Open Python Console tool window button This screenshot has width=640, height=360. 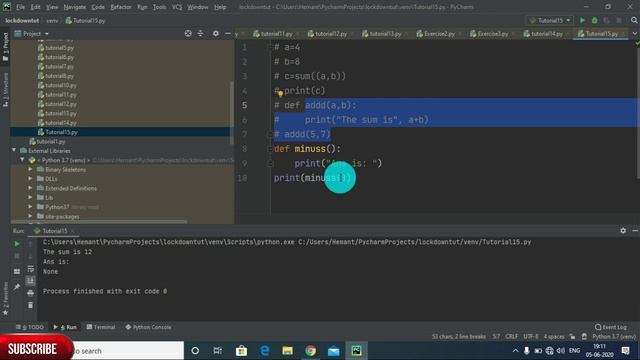pos(148,327)
